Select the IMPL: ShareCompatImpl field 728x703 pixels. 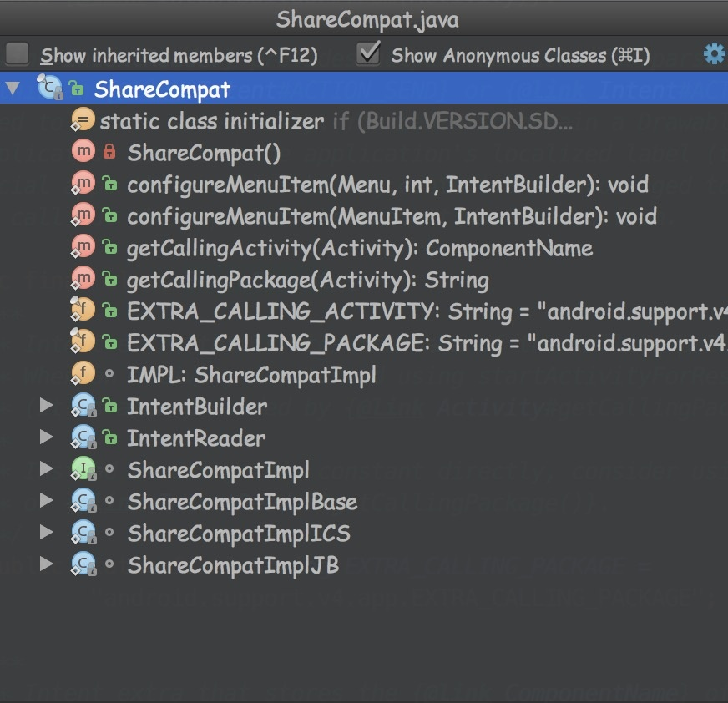pyautogui.click(x=364, y=374)
